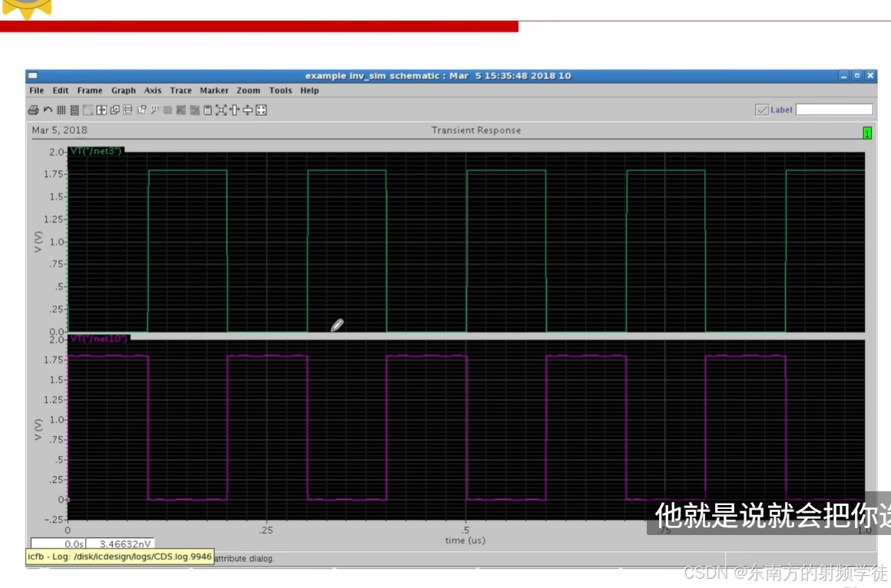Click the marker ruler icon
The image size is (891, 588).
[x=154, y=111]
